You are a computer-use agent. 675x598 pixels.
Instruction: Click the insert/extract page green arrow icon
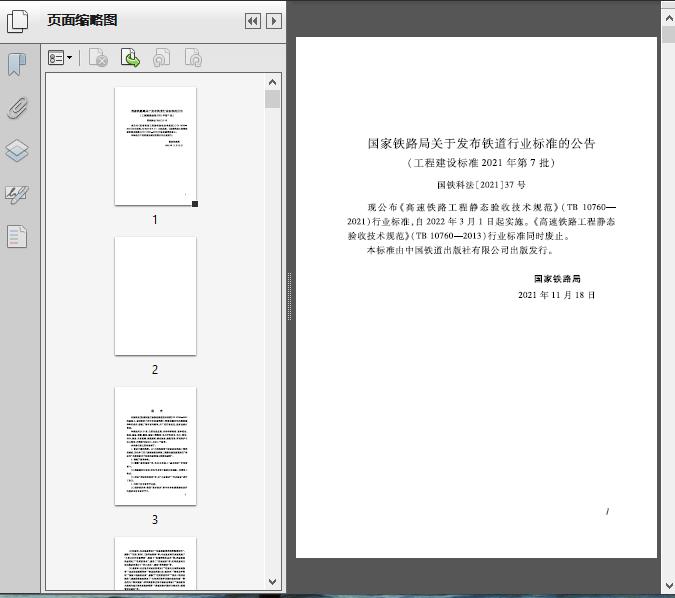130,58
